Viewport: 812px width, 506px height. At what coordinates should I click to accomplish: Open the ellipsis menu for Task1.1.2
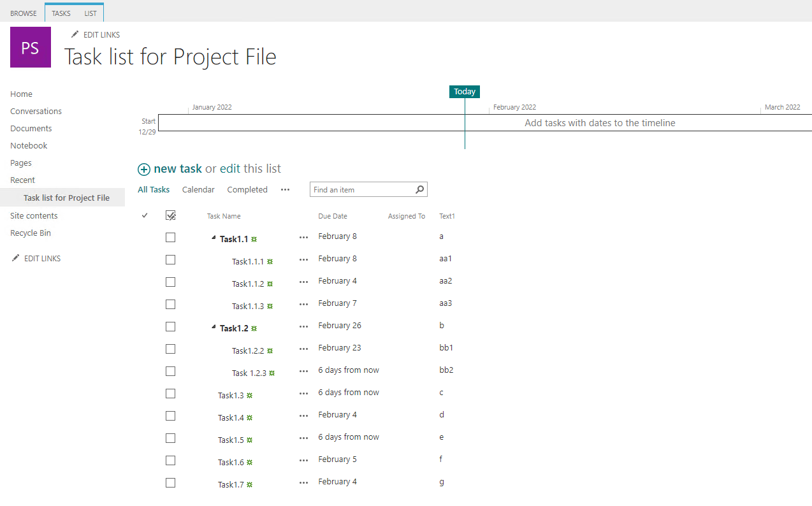[303, 282]
